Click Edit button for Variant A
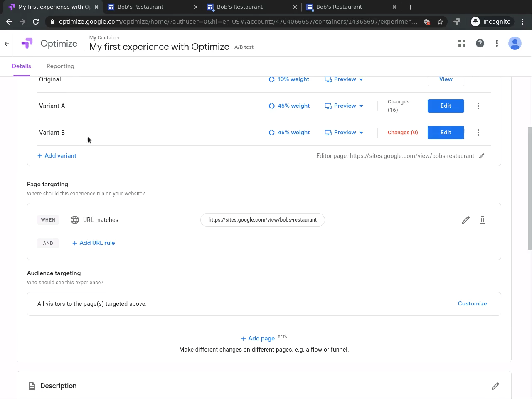This screenshot has height=399, width=532. 446,106
